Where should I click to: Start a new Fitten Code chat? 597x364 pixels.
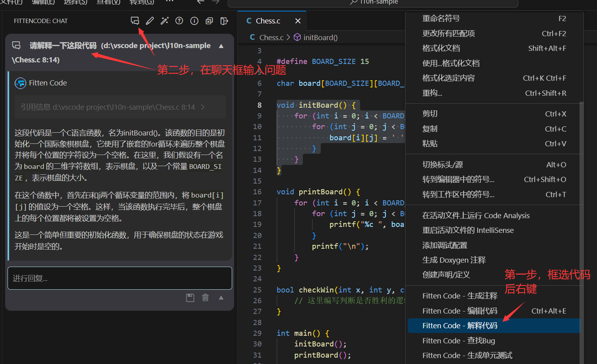pos(135,21)
